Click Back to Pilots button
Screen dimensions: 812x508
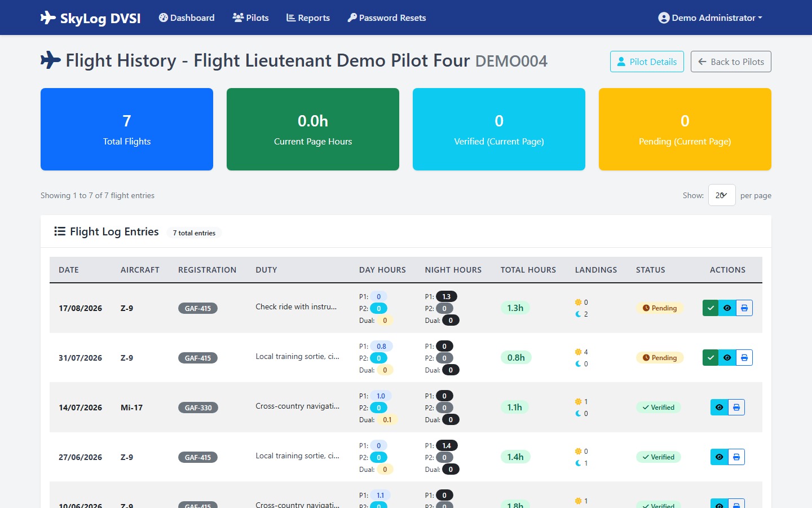pyautogui.click(x=731, y=62)
